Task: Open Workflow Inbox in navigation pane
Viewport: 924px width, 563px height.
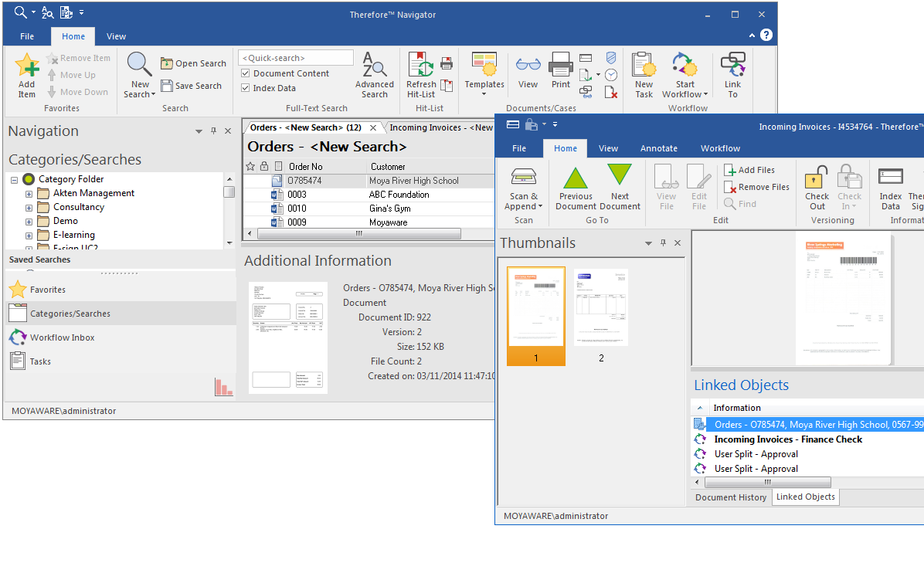Action: (x=62, y=337)
